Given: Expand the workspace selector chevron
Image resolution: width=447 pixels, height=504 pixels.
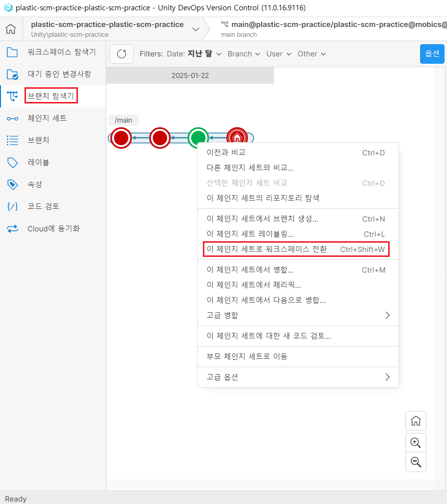Looking at the screenshot, I should 196,29.
